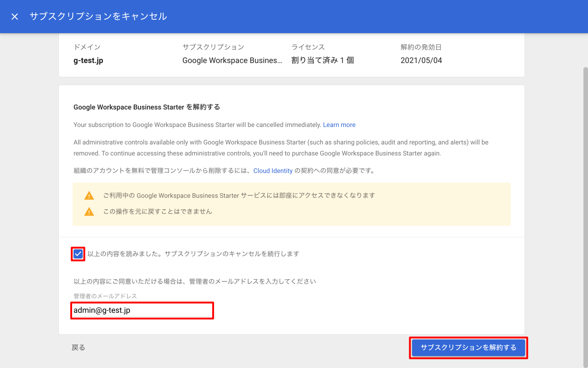Click the admin email address input field
Viewport: 588px width, 368px height.
tap(142, 310)
